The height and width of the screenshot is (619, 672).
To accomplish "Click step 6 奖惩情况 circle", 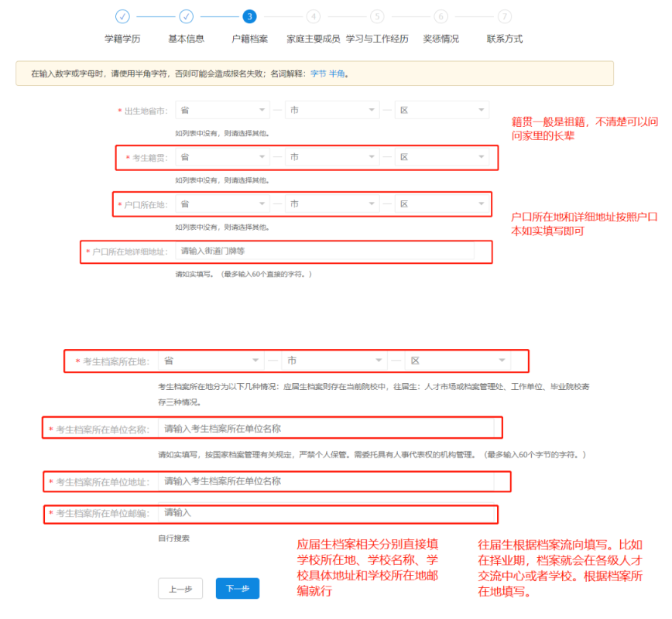I will pos(441,16).
